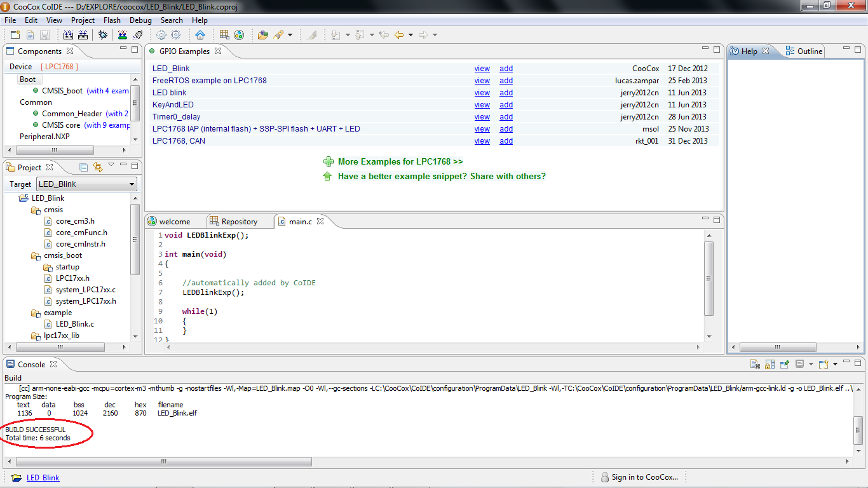Open More Examples for LPC1768 link

pos(400,161)
